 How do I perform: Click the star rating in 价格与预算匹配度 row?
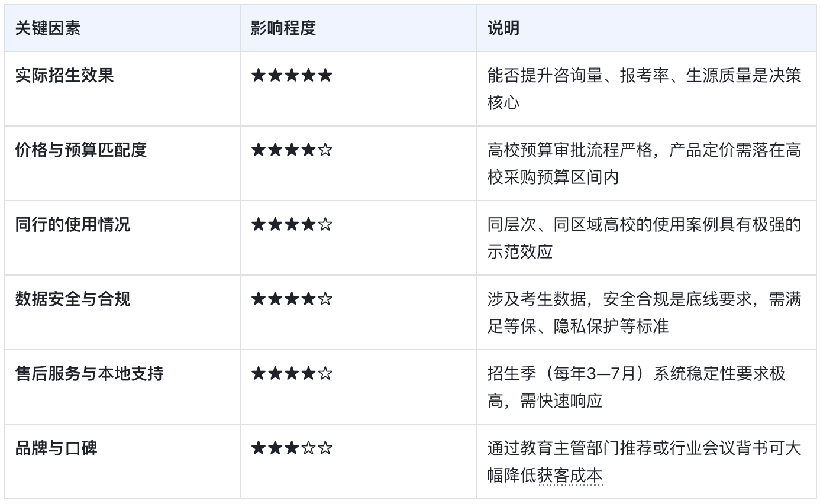tap(292, 150)
